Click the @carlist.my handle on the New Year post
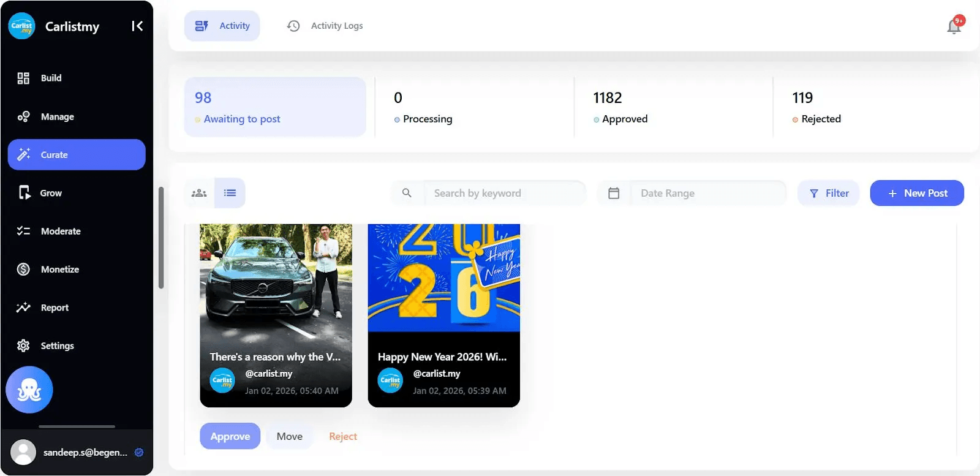Image resolution: width=980 pixels, height=476 pixels. [x=437, y=373]
